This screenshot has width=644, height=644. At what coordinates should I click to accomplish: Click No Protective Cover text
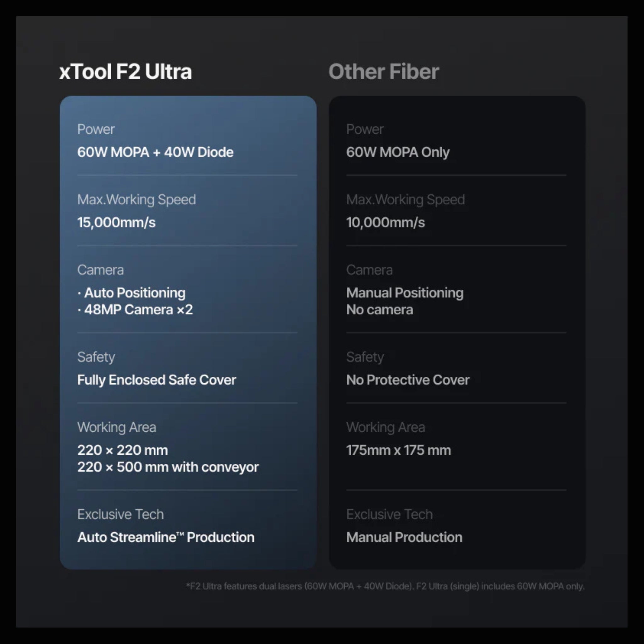[x=408, y=380]
